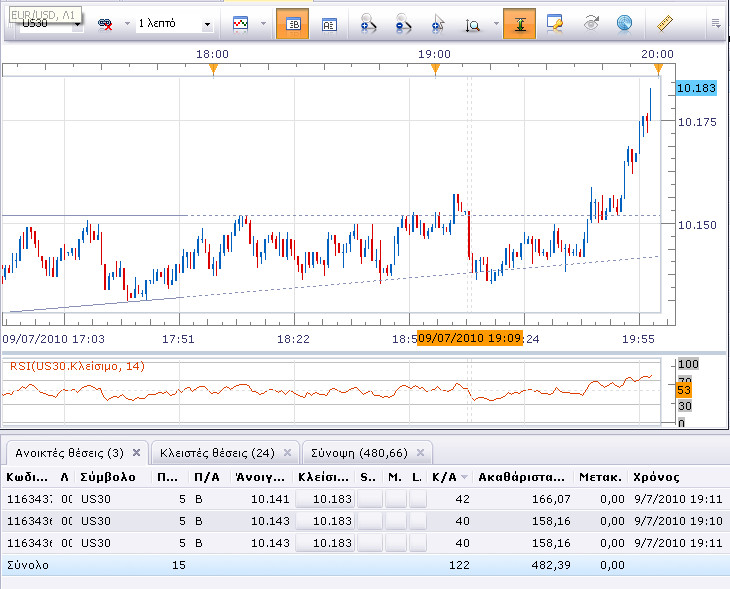Select the RSI(US30.Κλείσιμο, 14) indicator label
The width and height of the screenshot is (730, 589).
click(x=77, y=366)
